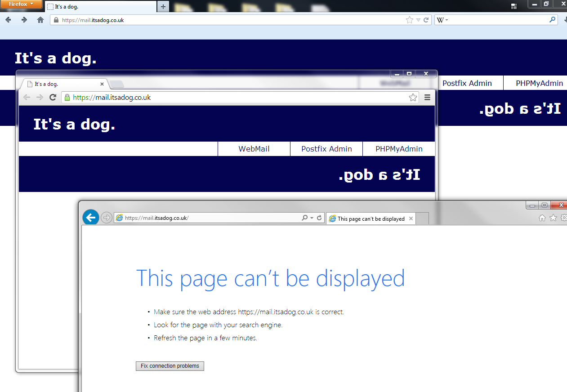Click the Internet Explorer blue back button
The height and width of the screenshot is (392, 567).
[91, 218]
